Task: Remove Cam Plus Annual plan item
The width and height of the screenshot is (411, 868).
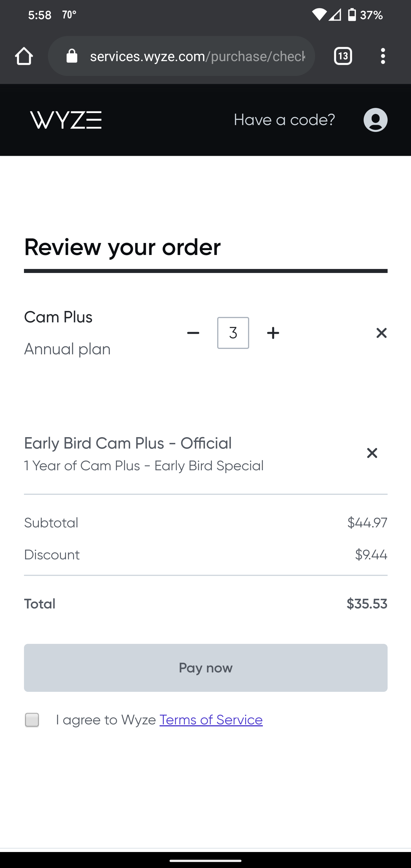Action: tap(381, 333)
